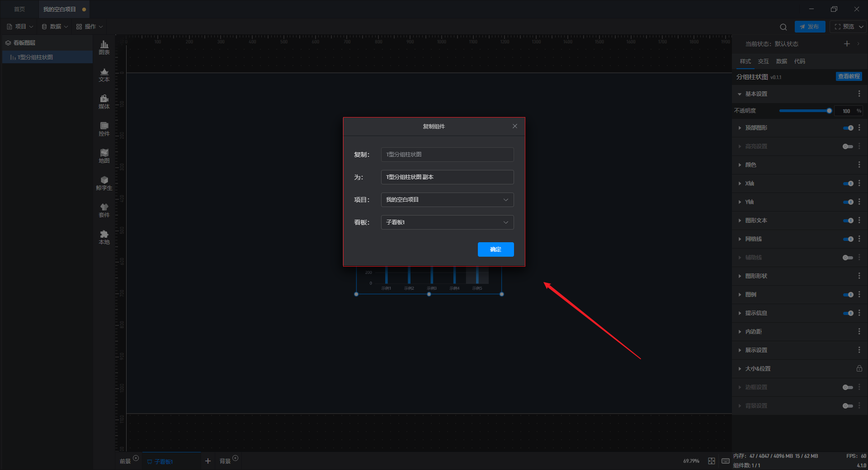Click the 确定 button in the dialog
The height and width of the screenshot is (470, 868).
496,249
